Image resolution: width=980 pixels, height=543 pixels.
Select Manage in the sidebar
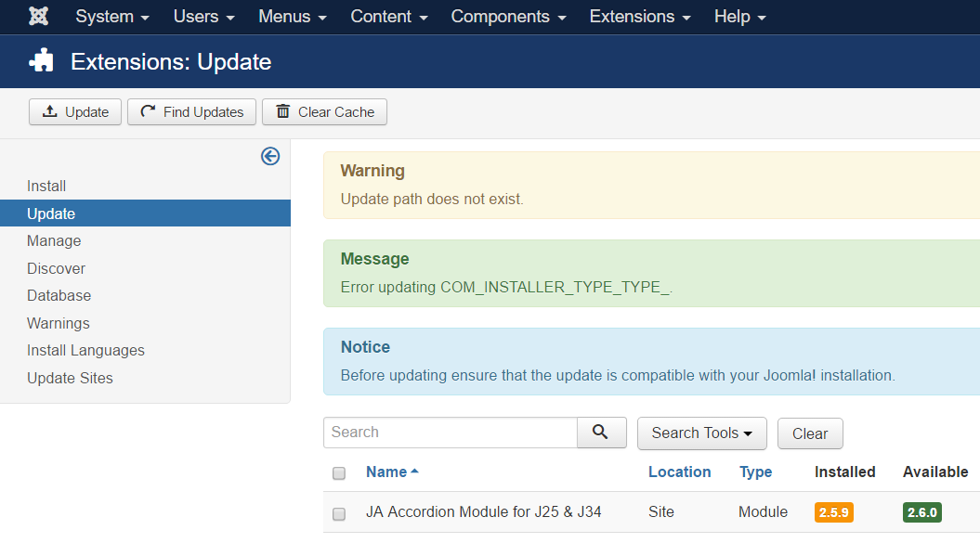click(x=54, y=240)
